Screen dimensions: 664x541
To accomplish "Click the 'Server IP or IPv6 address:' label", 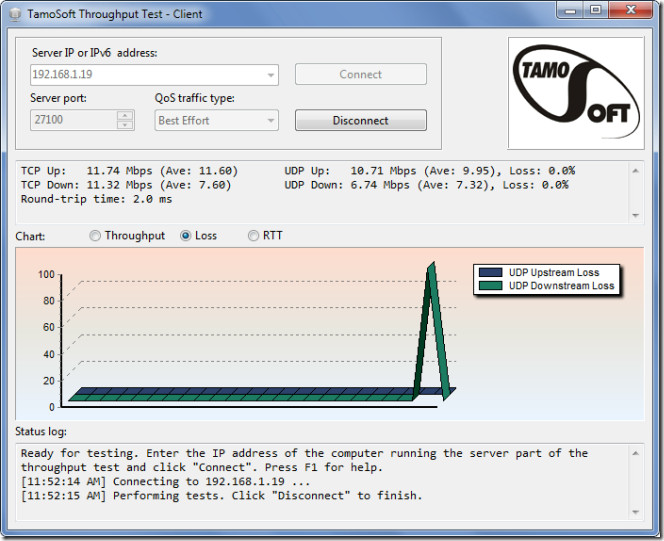I will pyautogui.click(x=94, y=53).
